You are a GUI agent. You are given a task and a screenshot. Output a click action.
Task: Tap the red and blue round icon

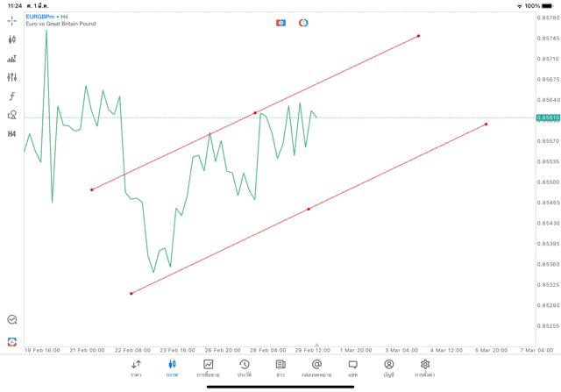303,23
